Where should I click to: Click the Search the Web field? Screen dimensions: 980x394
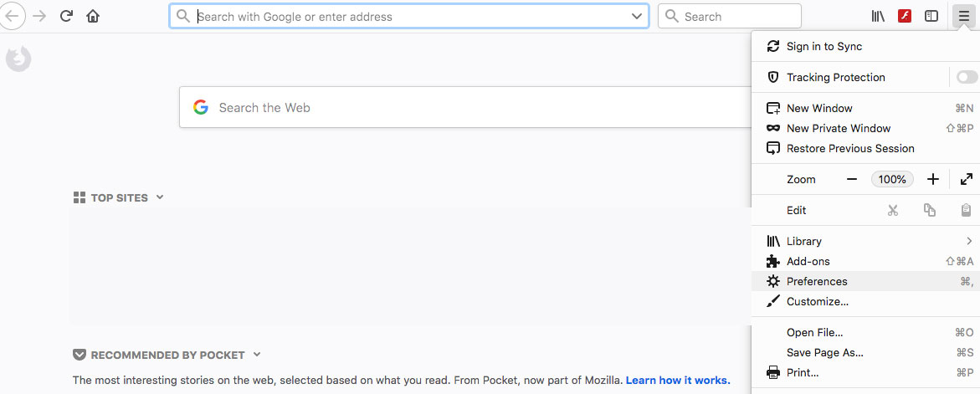tap(465, 107)
